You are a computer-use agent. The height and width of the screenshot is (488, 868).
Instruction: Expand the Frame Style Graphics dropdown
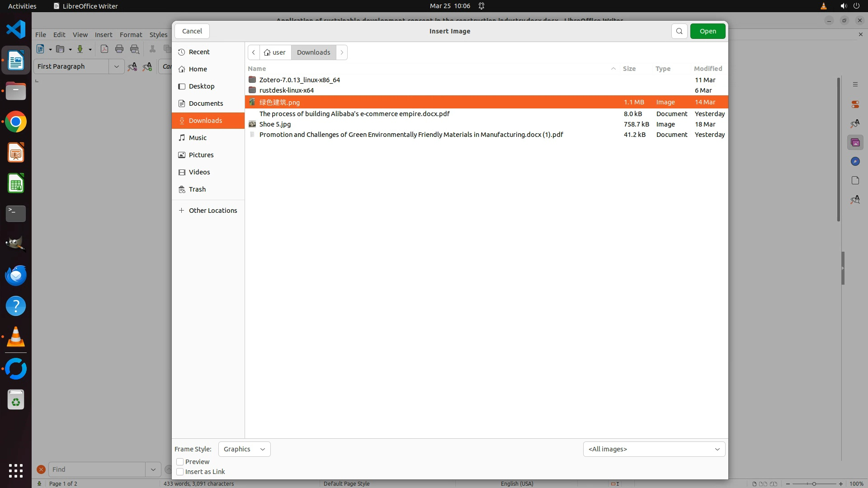coord(244,449)
